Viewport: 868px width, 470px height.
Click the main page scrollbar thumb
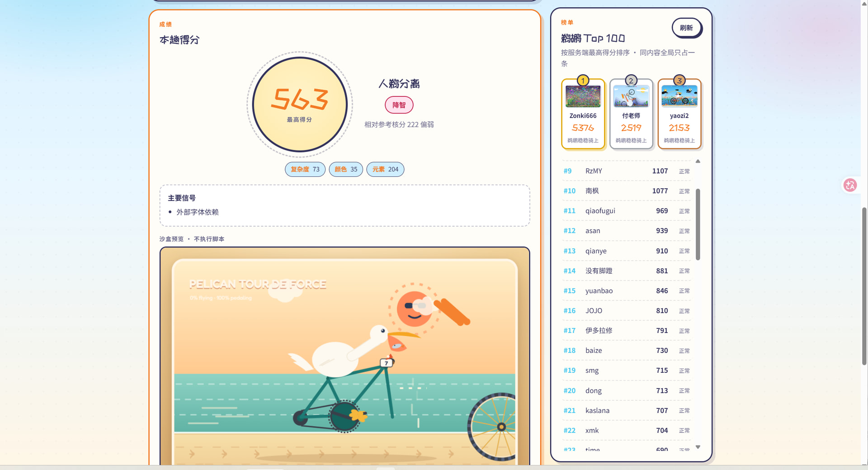click(864, 286)
